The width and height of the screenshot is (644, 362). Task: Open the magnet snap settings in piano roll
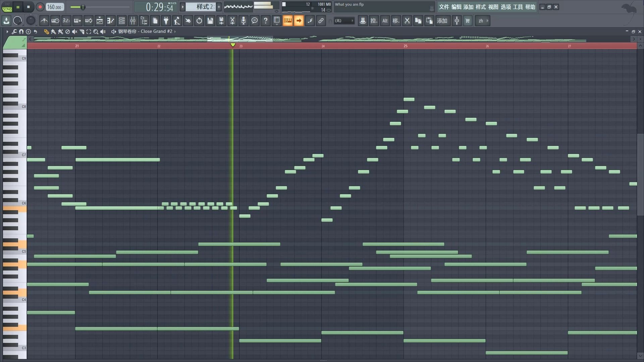click(x=21, y=32)
